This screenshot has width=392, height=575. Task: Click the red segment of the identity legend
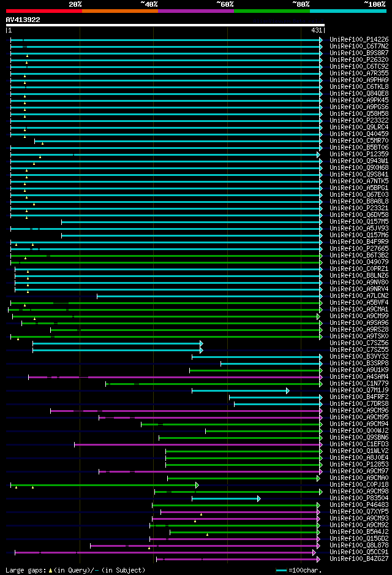click(44, 11)
